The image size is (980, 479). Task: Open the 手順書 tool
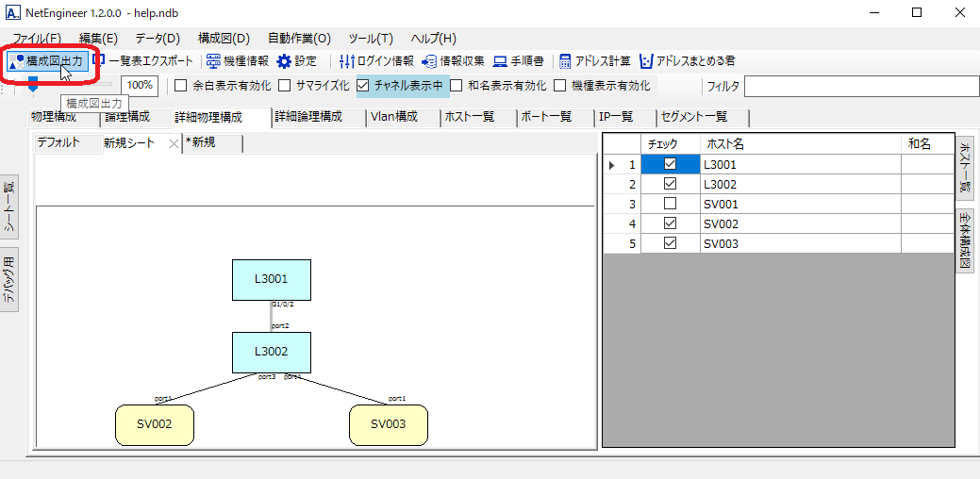pos(519,61)
